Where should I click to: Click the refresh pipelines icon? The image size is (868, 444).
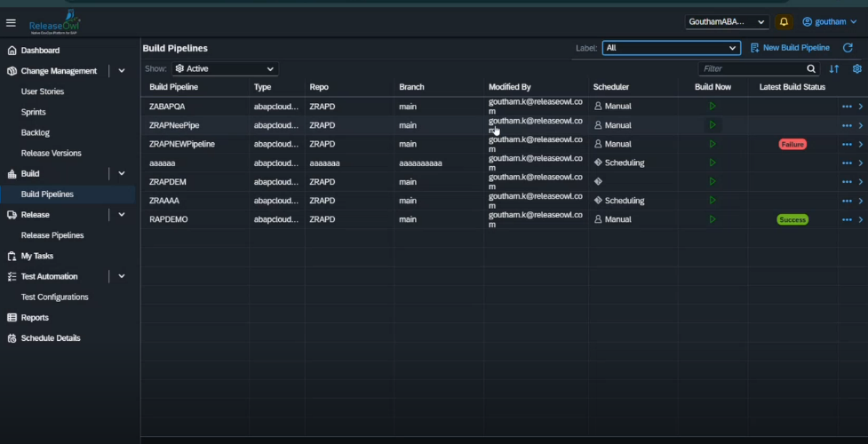pos(848,48)
